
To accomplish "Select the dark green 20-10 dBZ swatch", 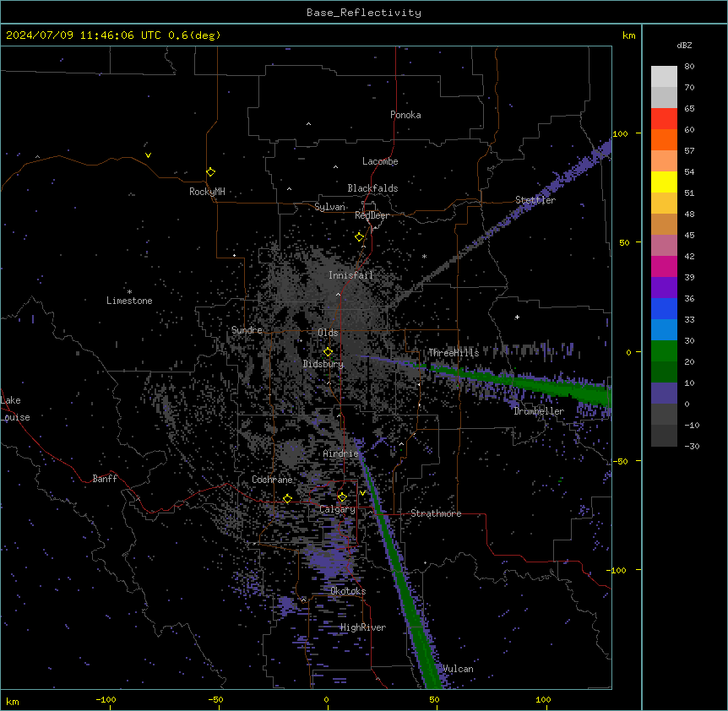I will [x=664, y=372].
